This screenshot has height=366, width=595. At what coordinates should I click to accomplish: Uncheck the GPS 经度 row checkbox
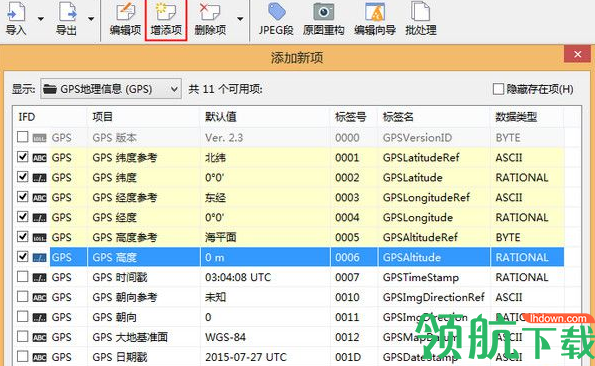[x=23, y=217]
